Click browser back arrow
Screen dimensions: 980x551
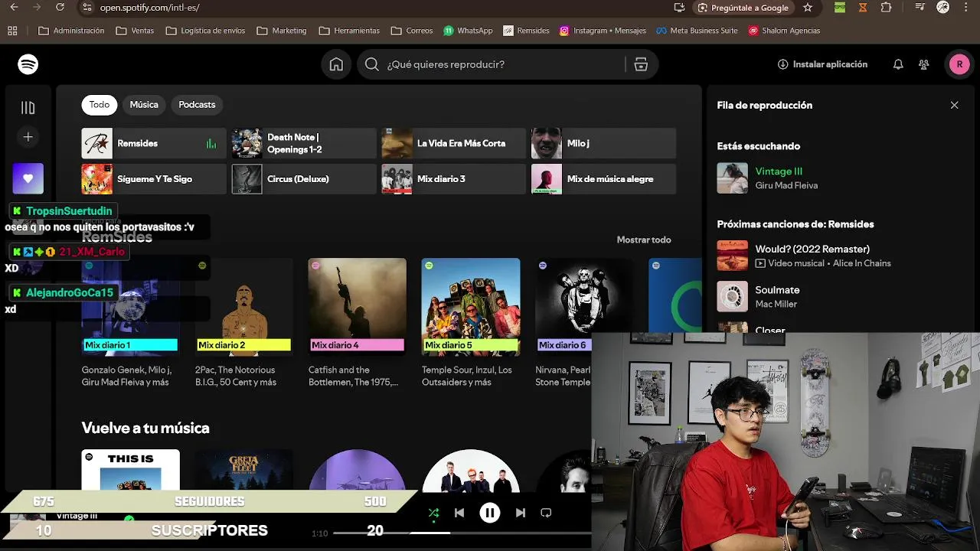click(x=13, y=8)
